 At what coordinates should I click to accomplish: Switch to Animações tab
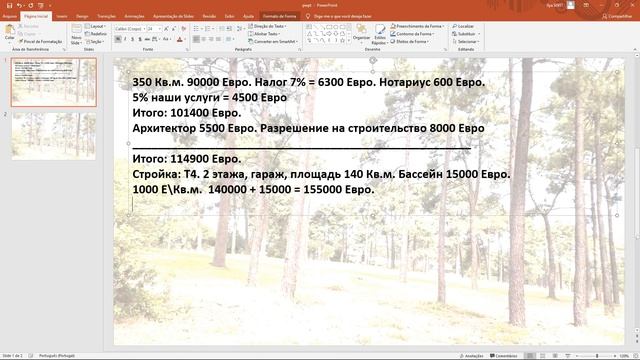pos(134,16)
